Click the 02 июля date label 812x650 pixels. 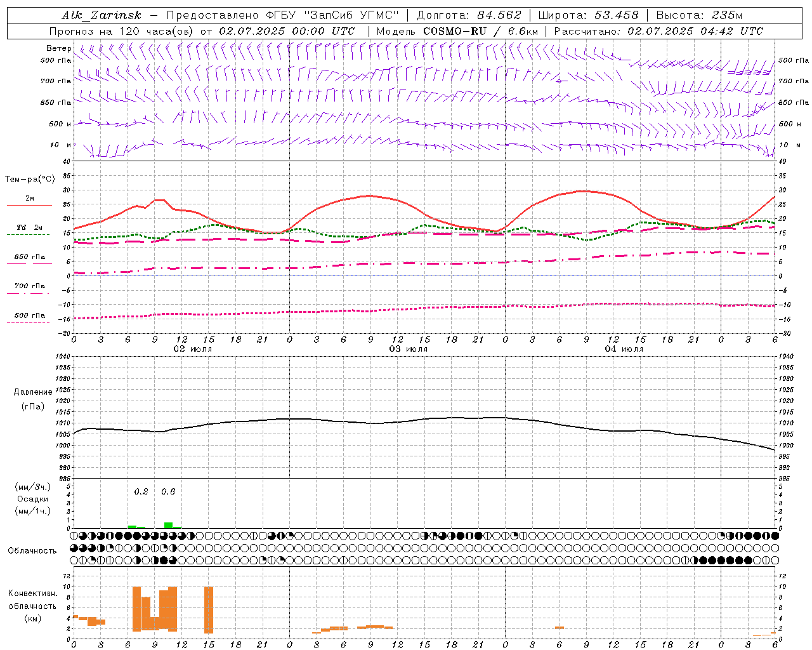(x=193, y=349)
